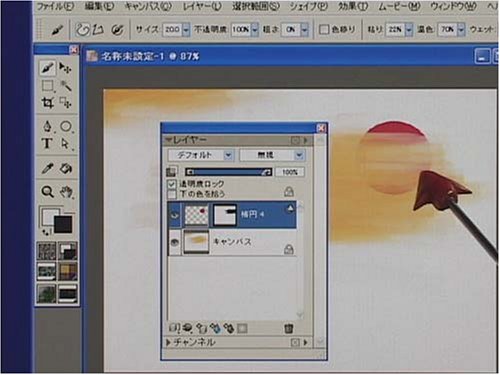Open the 粗さ dropdown arrow
Screen dimensions: 500x375
[x=304, y=30]
